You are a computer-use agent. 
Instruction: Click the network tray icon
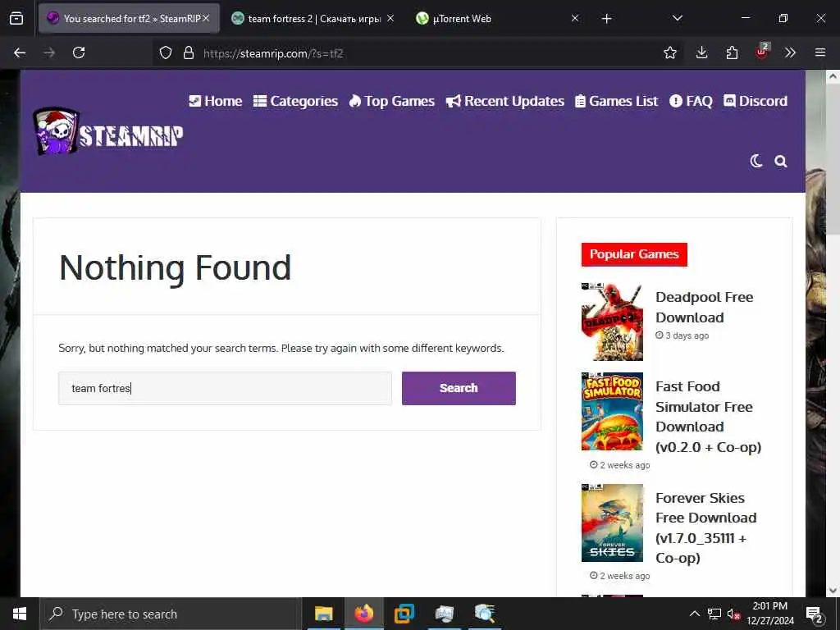tap(714, 614)
